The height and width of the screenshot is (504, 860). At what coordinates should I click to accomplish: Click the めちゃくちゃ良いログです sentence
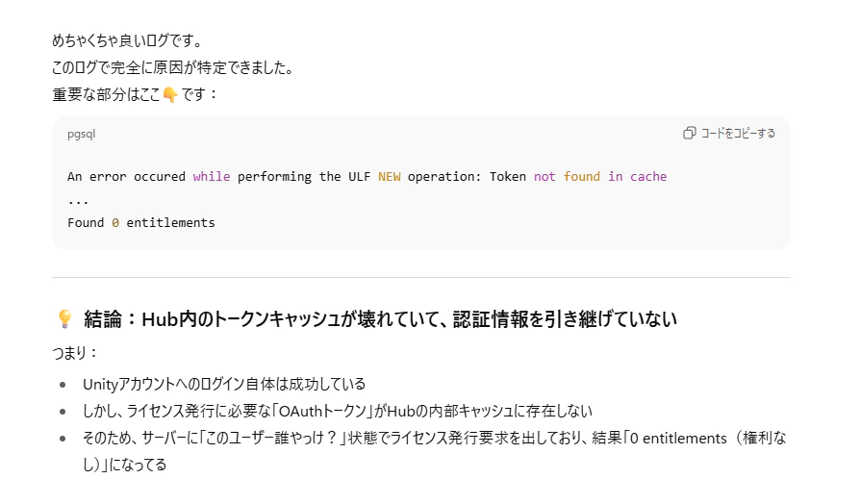(128, 40)
